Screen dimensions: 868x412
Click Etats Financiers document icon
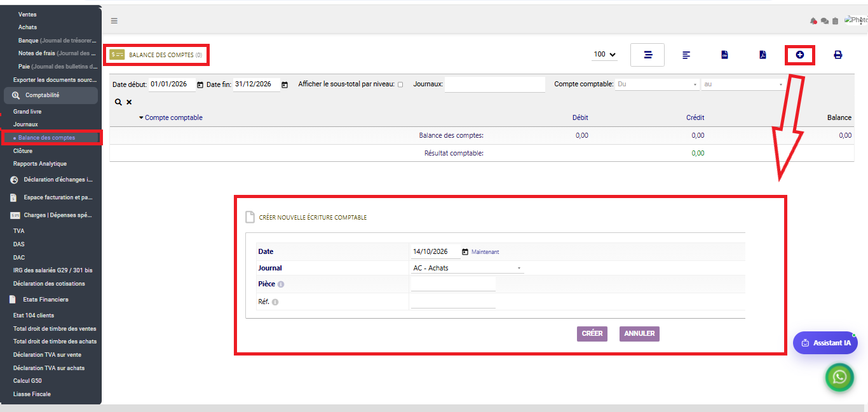tap(13, 300)
